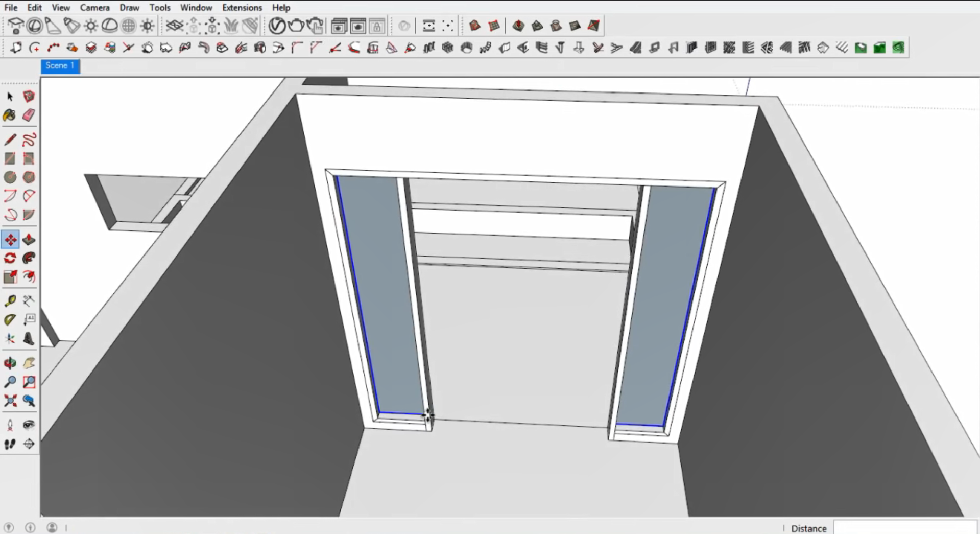
Task: Open the Window menu
Action: pyautogui.click(x=196, y=8)
